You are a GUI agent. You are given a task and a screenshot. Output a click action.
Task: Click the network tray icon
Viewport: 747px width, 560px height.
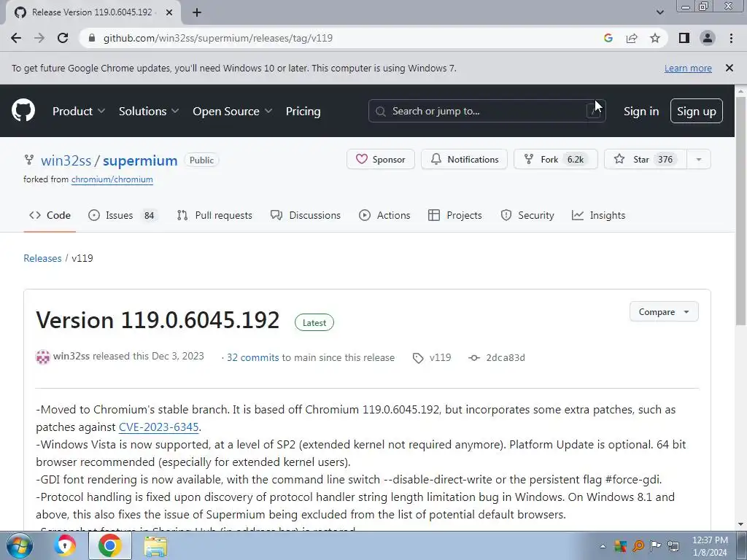coord(673,545)
